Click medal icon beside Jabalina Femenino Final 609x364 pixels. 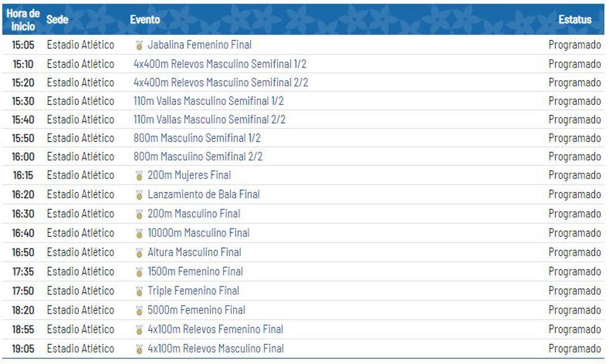(139, 45)
